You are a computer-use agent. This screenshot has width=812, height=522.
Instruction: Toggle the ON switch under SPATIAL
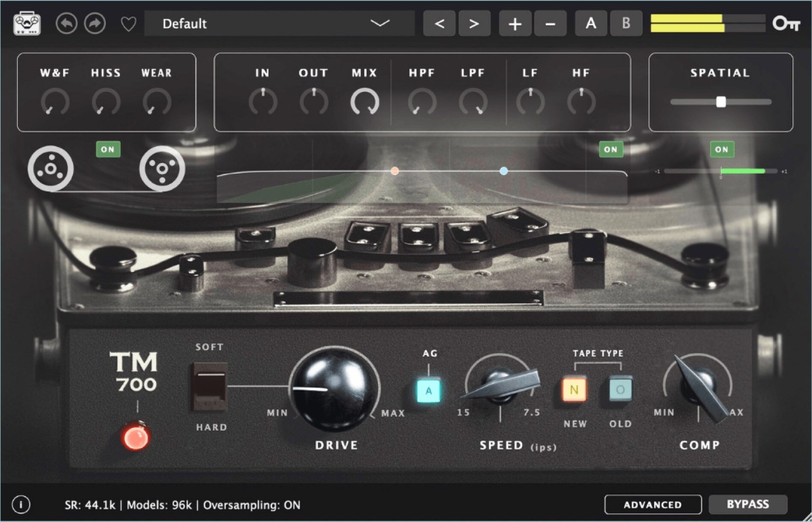pyautogui.click(x=722, y=150)
